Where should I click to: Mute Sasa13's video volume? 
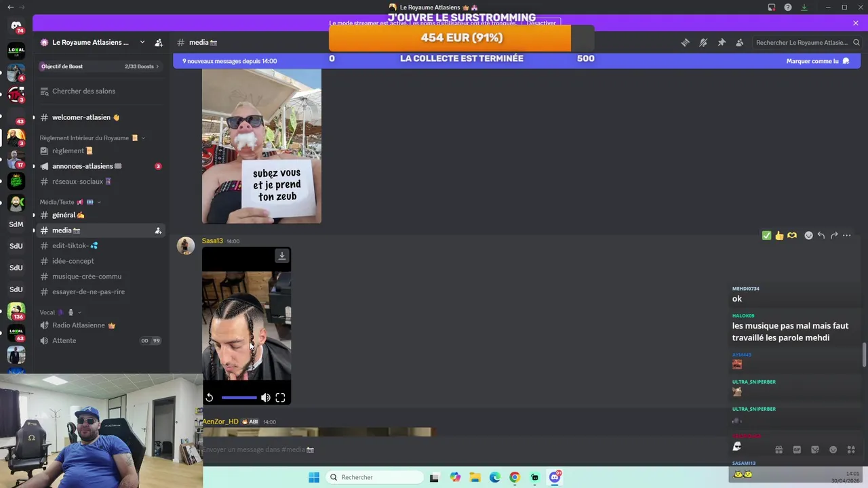coord(266,398)
